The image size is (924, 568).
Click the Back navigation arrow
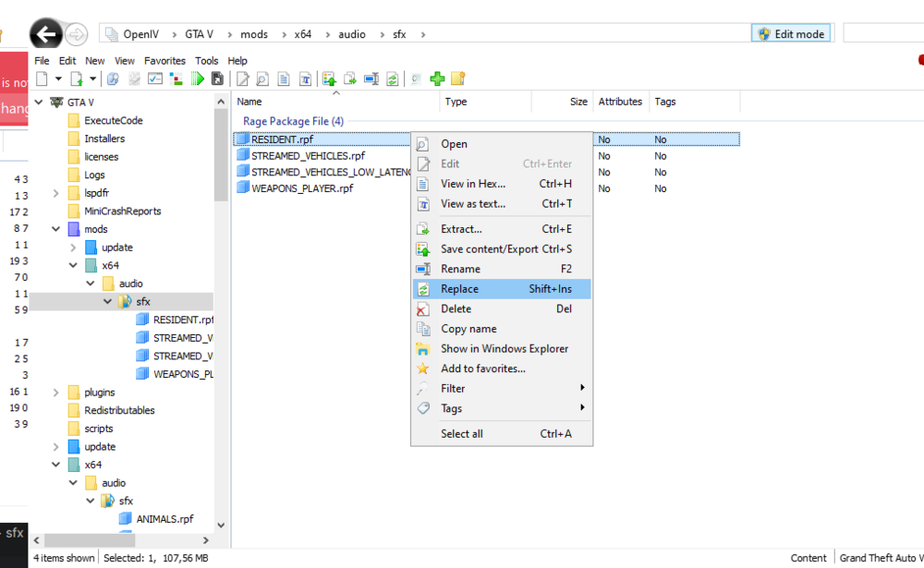44,33
